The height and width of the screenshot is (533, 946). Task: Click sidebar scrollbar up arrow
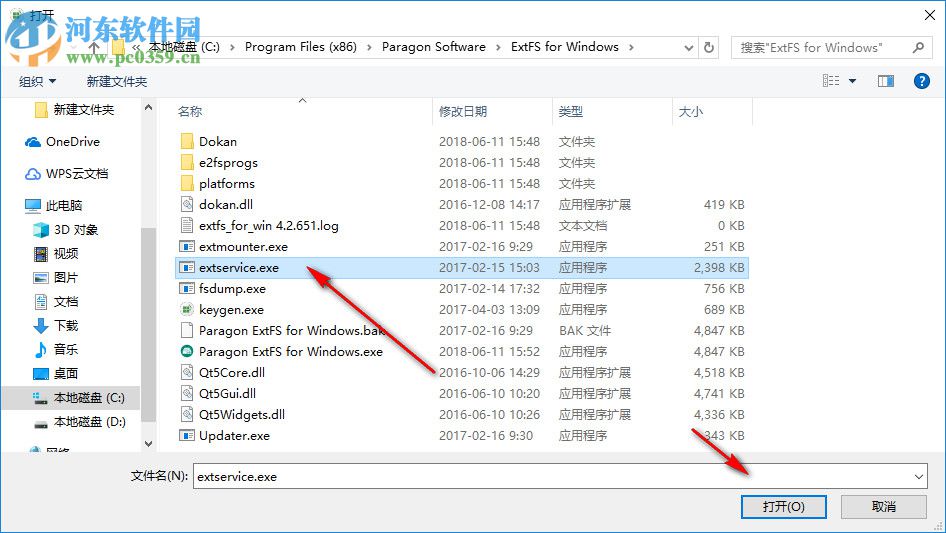pos(148,107)
